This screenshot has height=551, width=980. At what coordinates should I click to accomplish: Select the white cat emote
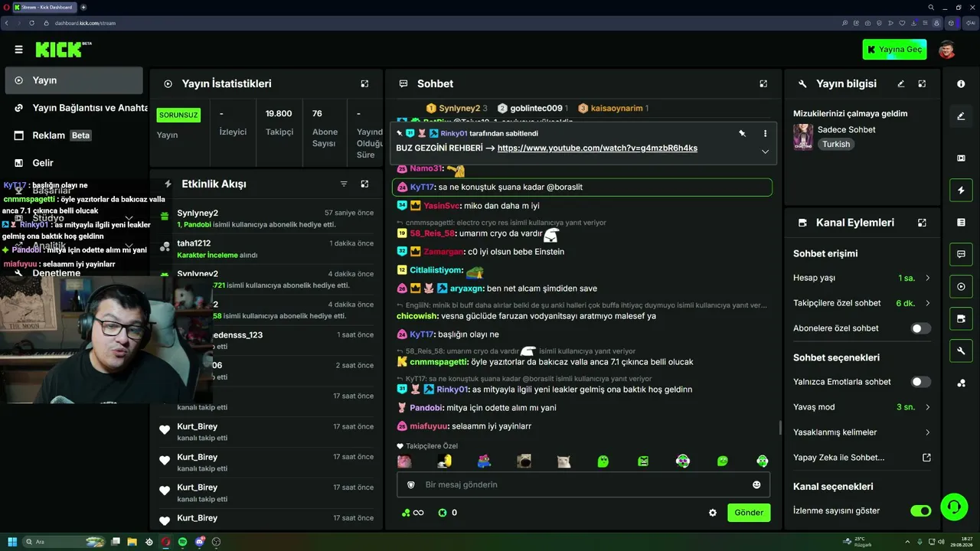click(563, 461)
